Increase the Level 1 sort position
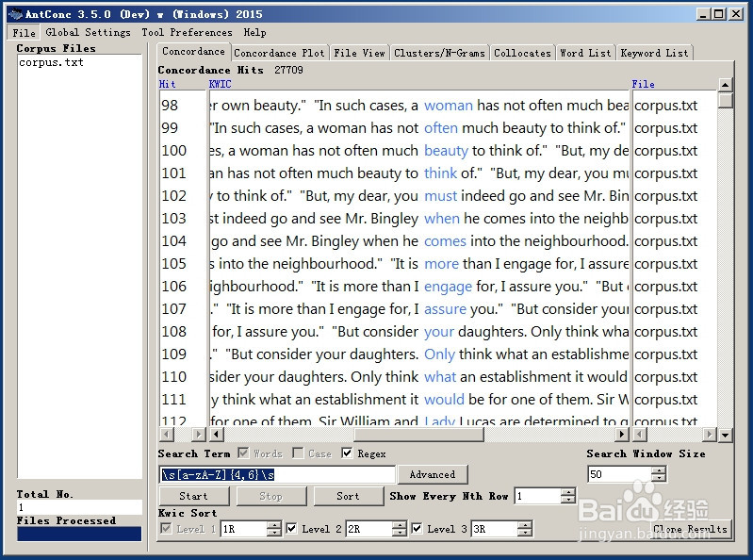The image size is (753, 560). pyautogui.click(x=273, y=525)
